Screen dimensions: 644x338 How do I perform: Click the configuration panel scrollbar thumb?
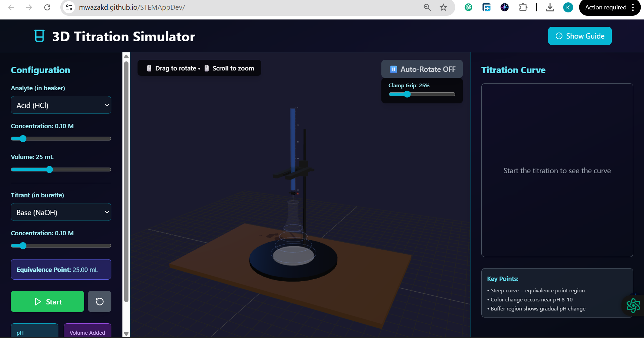[126, 181]
